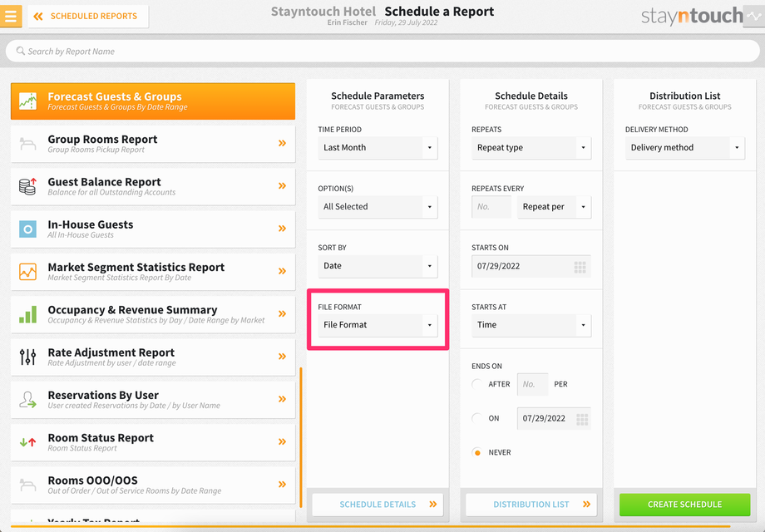Screen dimensions: 765x532
Task: Open the Option(s) All Selected dropdown
Action: [378, 207]
